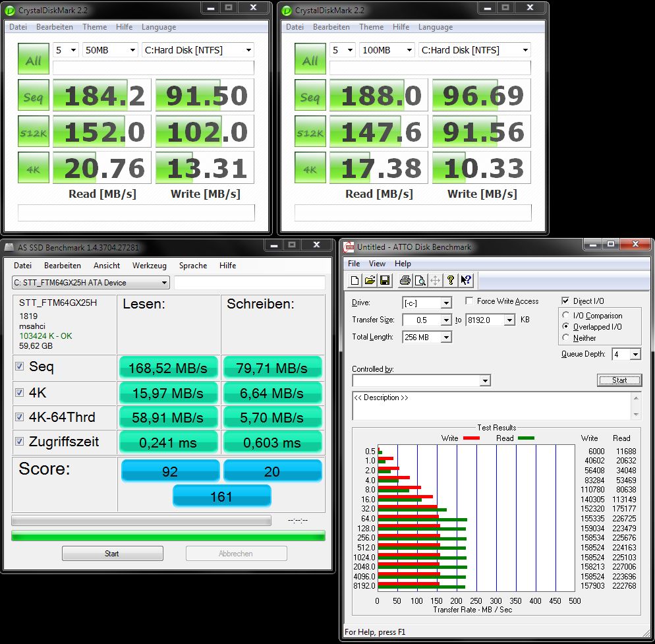The width and height of the screenshot is (655, 644).
Task: Click Start button in AS SSD Benchmark
Action: pos(113,553)
